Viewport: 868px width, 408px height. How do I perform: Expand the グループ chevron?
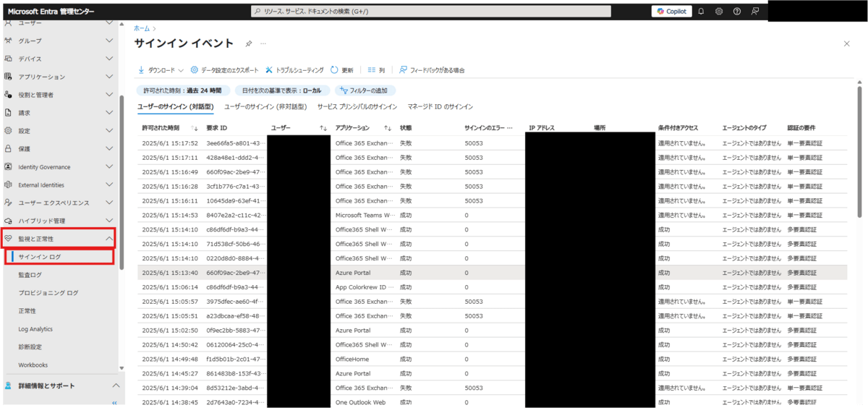[109, 41]
